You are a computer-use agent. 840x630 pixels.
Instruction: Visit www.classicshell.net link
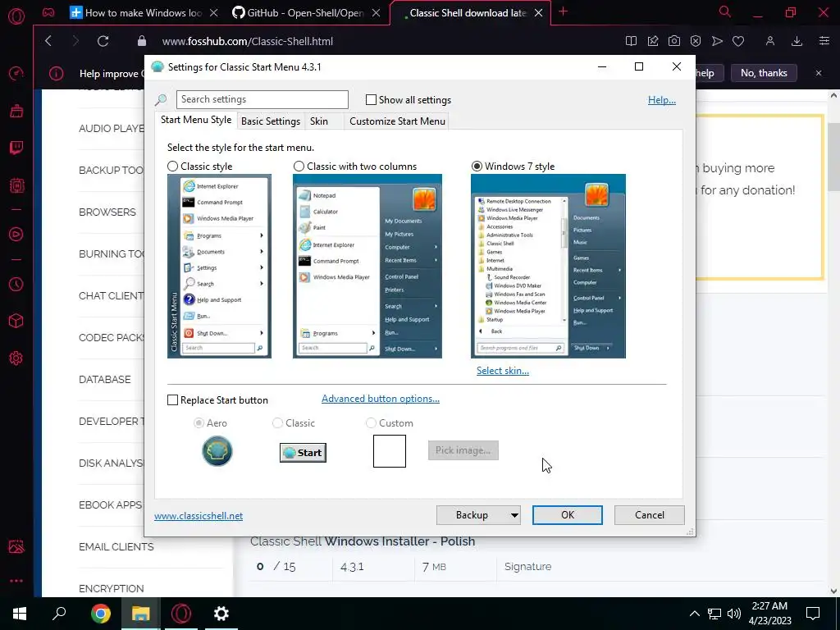199,516
